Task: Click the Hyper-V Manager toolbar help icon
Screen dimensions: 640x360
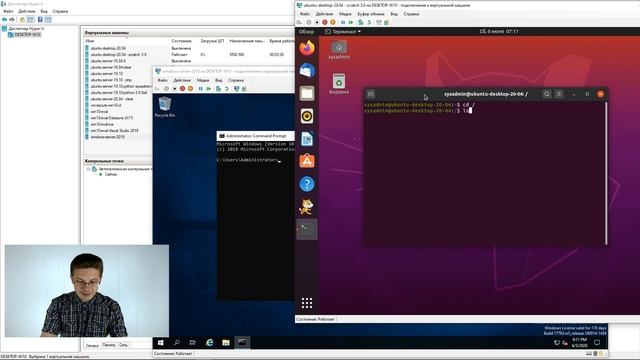Action: (x=40, y=20)
